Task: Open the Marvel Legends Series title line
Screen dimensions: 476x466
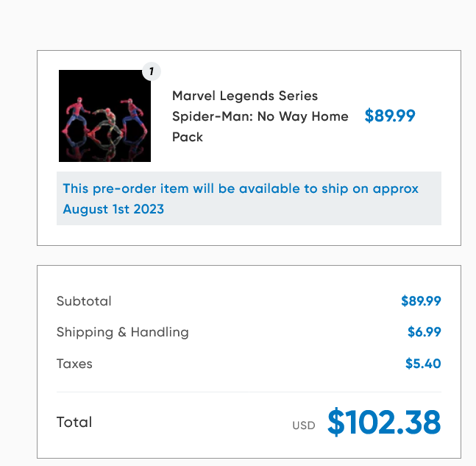Action: (245, 96)
